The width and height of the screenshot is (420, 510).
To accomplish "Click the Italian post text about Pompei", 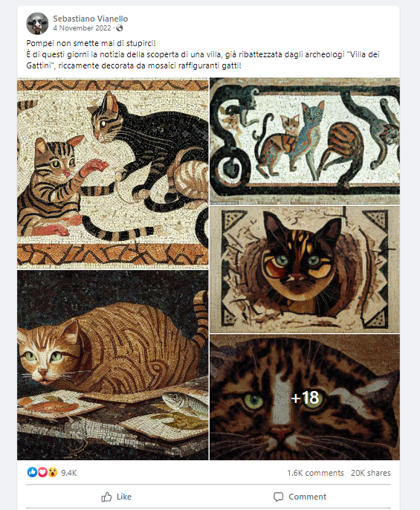I will [203, 54].
